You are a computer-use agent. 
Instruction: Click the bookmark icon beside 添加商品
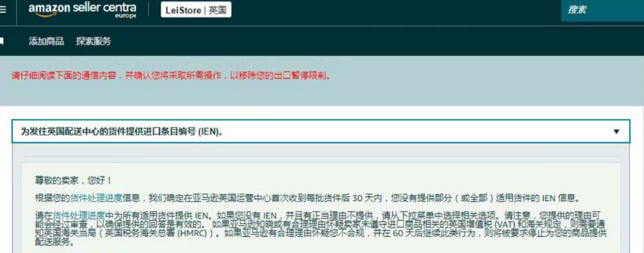[2, 41]
